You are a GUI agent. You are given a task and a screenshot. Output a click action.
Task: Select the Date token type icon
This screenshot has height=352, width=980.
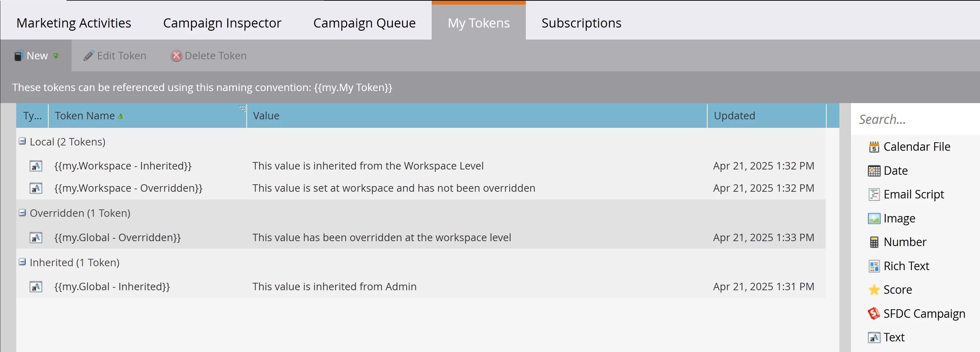click(874, 171)
